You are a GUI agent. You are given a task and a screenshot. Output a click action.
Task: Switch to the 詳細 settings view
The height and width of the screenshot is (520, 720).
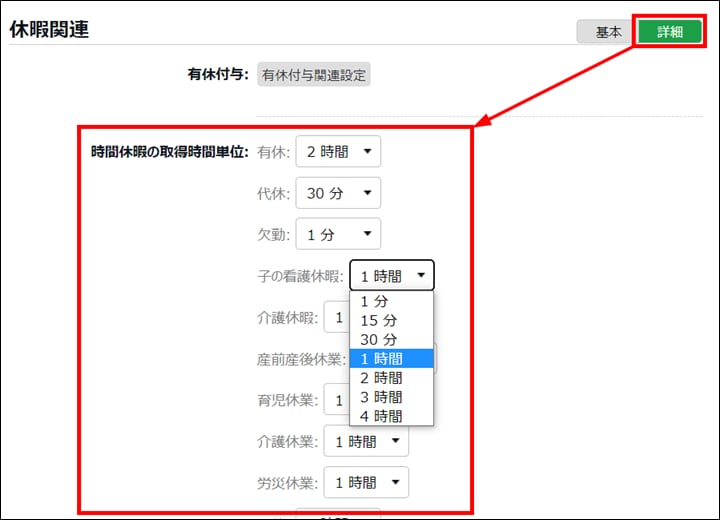[x=669, y=32]
